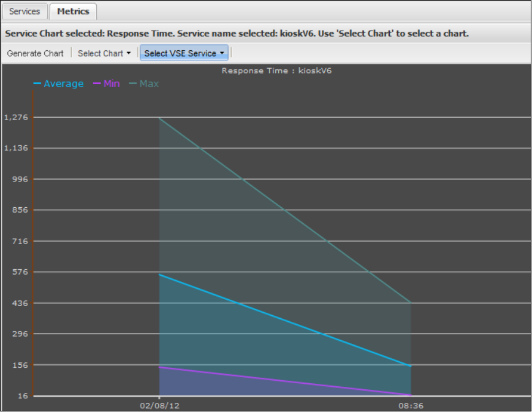Click the 296 y-axis label

pyautogui.click(x=20, y=334)
